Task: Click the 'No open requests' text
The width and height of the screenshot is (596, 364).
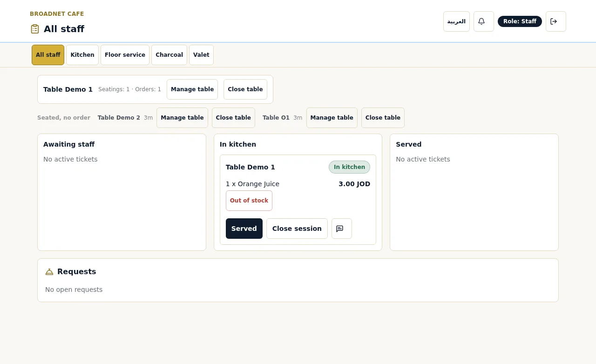Action: click(x=74, y=290)
